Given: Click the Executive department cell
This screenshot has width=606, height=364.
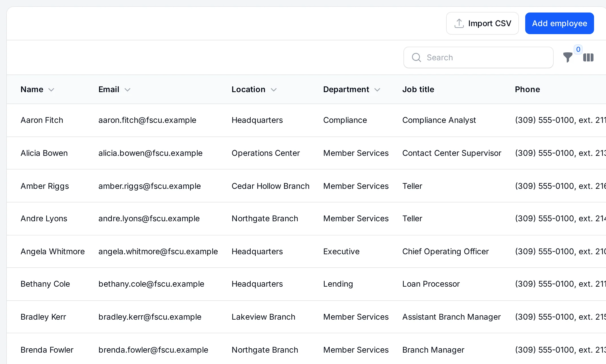Looking at the screenshot, I should (x=341, y=251).
